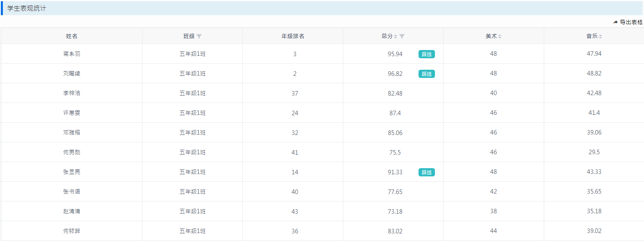This screenshot has height=242, width=644.
Task: Click the 导出表格 export arrow icon
Action: pyautogui.click(x=615, y=23)
